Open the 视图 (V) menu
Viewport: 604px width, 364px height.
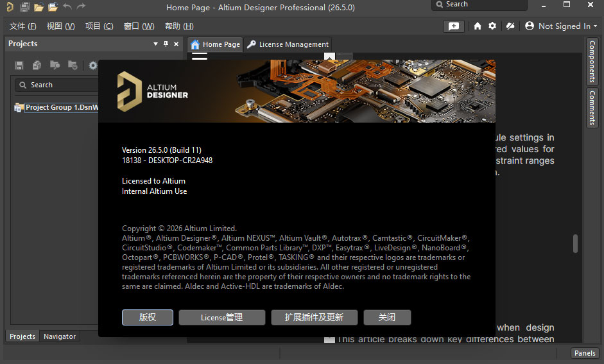coord(60,26)
